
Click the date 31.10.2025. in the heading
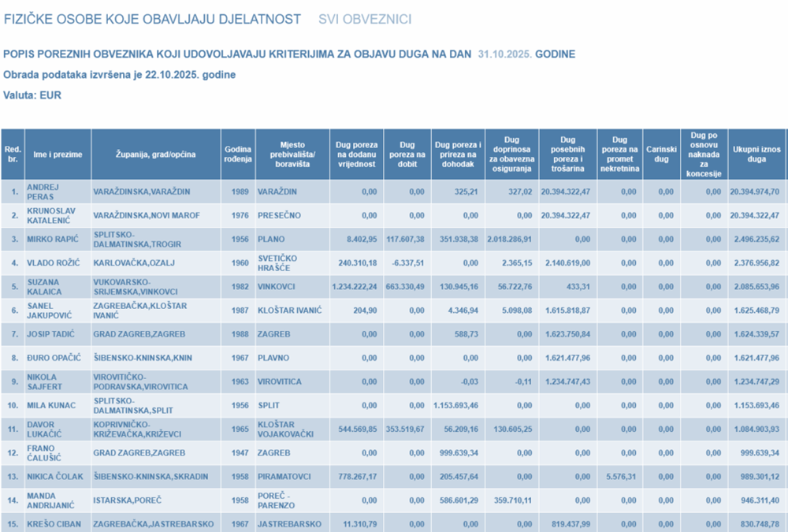tap(504, 54)
